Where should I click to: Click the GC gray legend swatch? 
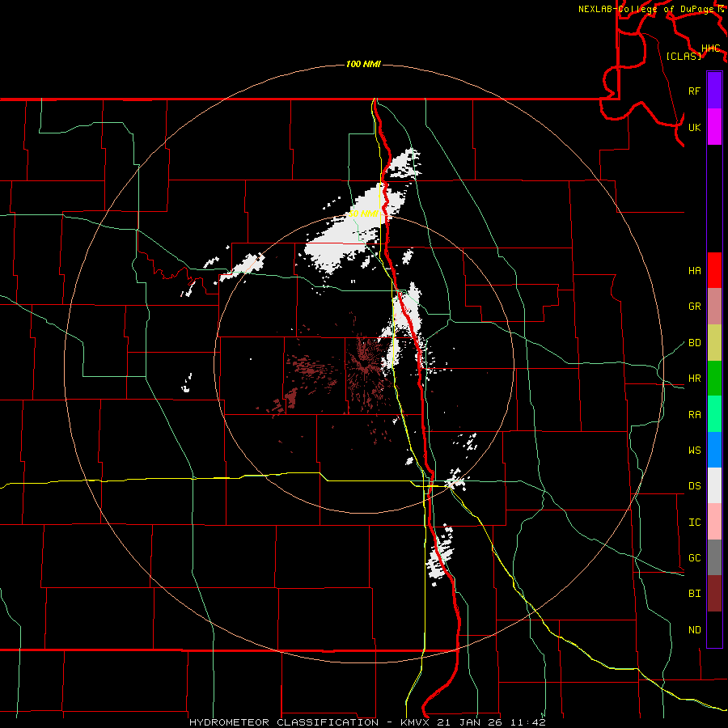coord(714,557)
